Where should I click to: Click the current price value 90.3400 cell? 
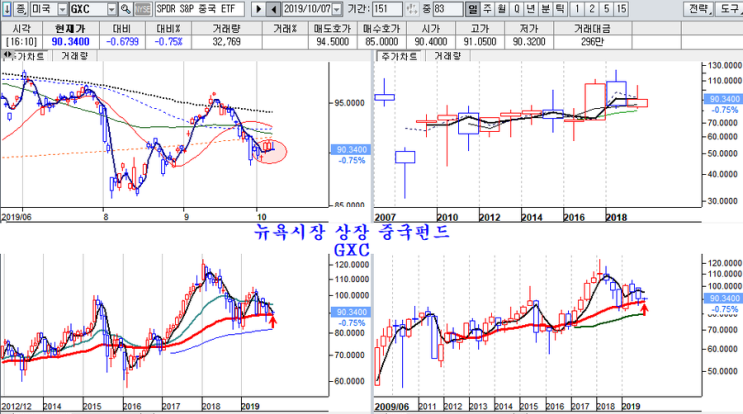[x=71, y=42]
